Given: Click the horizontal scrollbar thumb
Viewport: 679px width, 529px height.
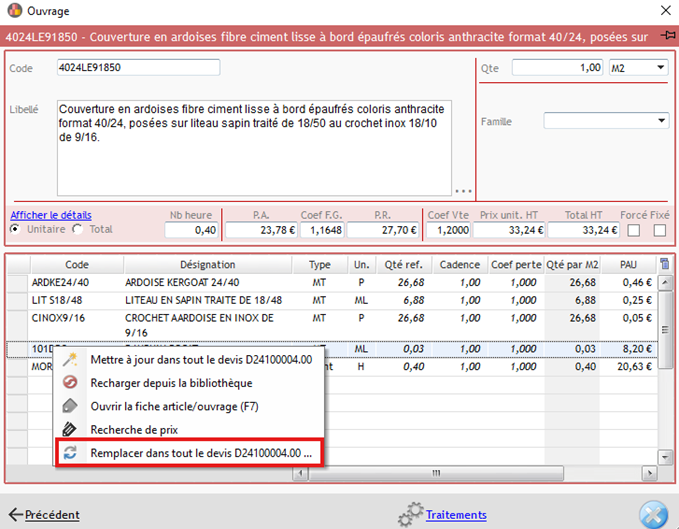Looking at the screenshot, I should click(436, 473).
